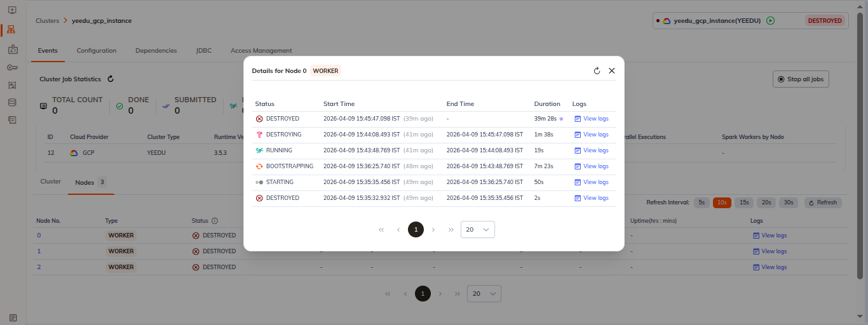
Task: View logs for node 1 in nodes table
Action: (770, 251)
